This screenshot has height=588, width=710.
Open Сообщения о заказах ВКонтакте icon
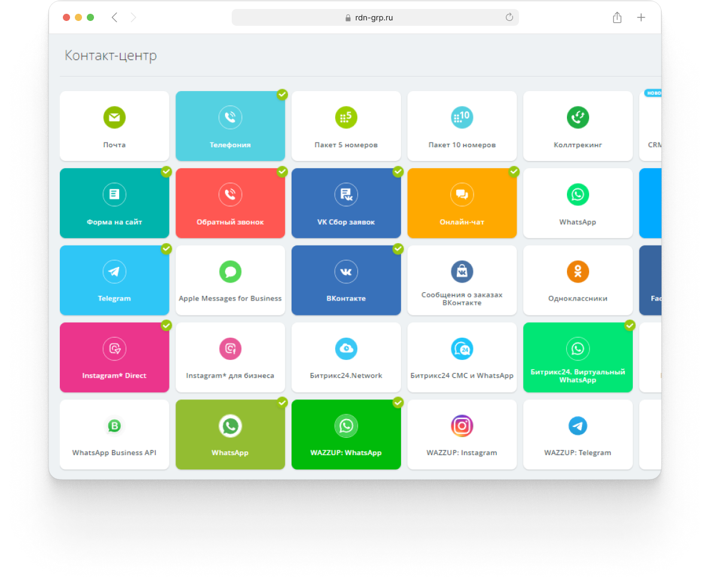tap(462, 271)
